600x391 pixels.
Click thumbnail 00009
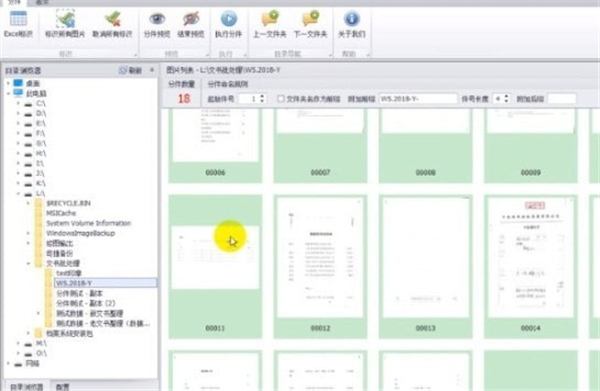[531, 145]
